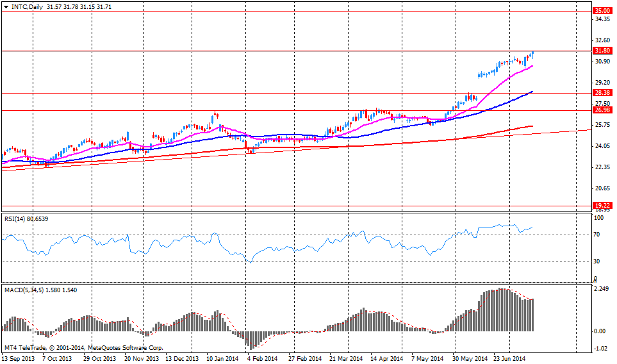Click the MT4 TeleTrade copyright text

click(x=83, y=348)
